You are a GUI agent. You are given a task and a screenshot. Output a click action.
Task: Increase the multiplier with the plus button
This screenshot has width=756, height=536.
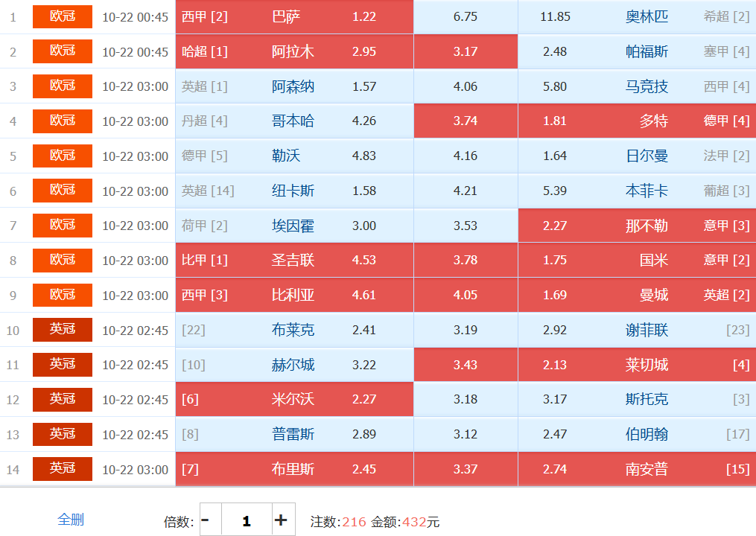click(281, 520)
